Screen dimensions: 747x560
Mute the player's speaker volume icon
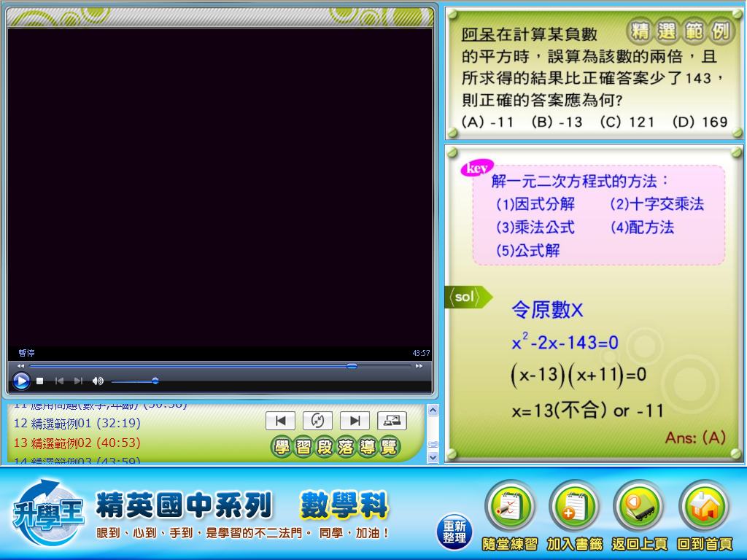point(98,381)
